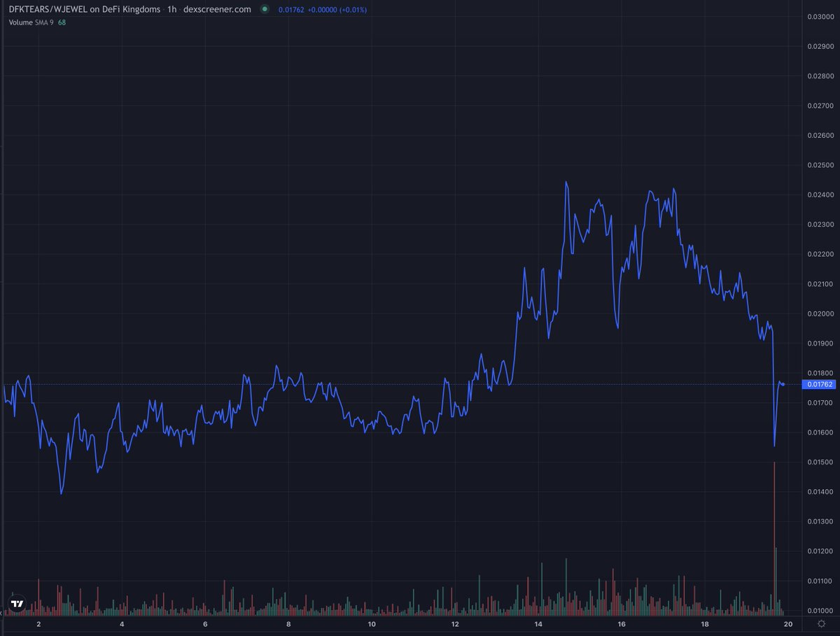Click the +0.00000 (+0.01%) change value
This screenshot has width=840, height=636.
[339, 10]
